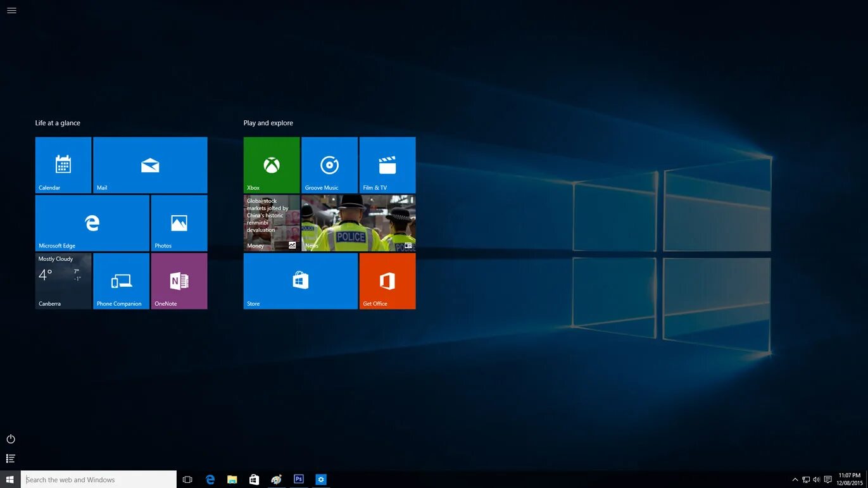Click the Play and explore group title
868x488 pixels.
point(268,123)
